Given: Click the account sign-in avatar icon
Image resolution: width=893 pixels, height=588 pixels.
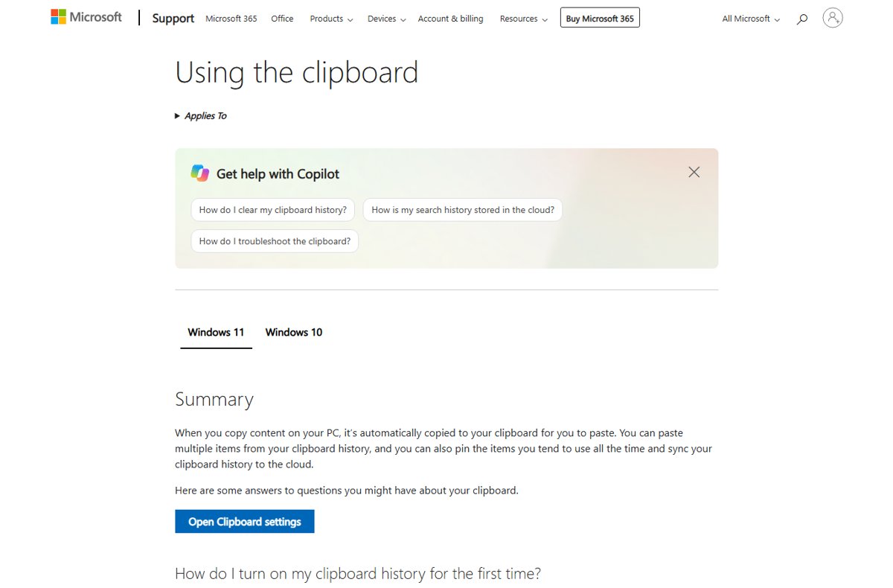Looking at the screenshot, I should click(x=833, y=18).
